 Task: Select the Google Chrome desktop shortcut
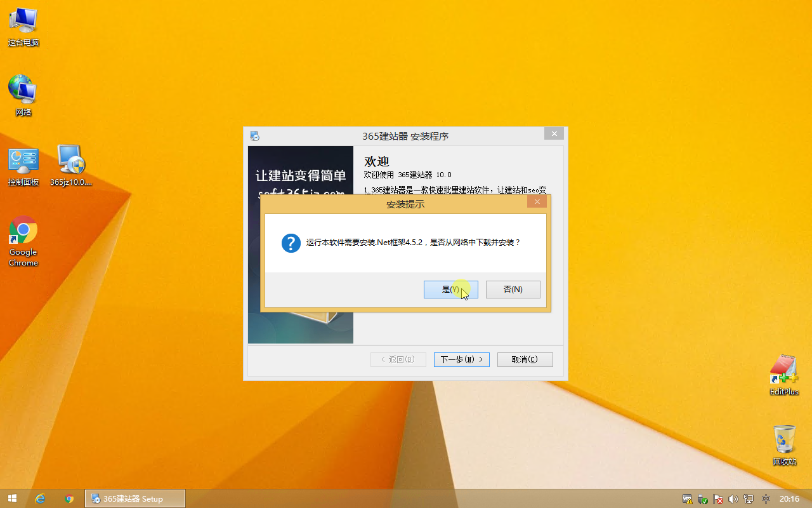click(23, 241)
